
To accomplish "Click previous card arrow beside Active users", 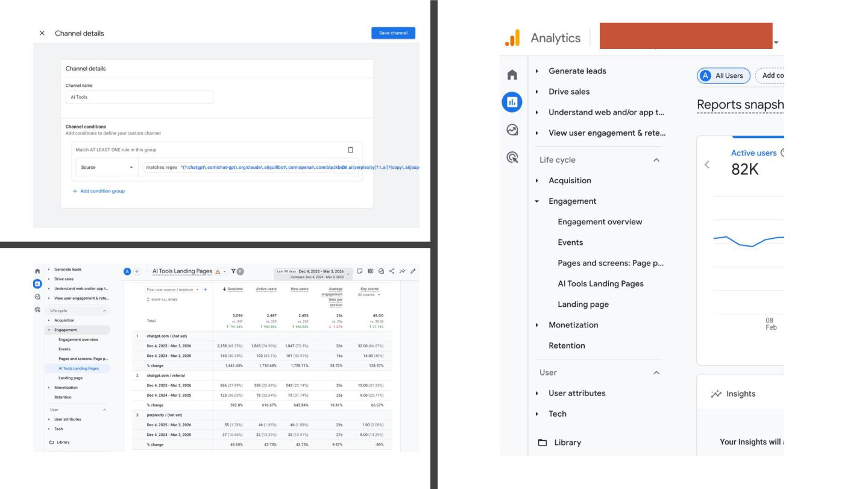I will point(707,165).
